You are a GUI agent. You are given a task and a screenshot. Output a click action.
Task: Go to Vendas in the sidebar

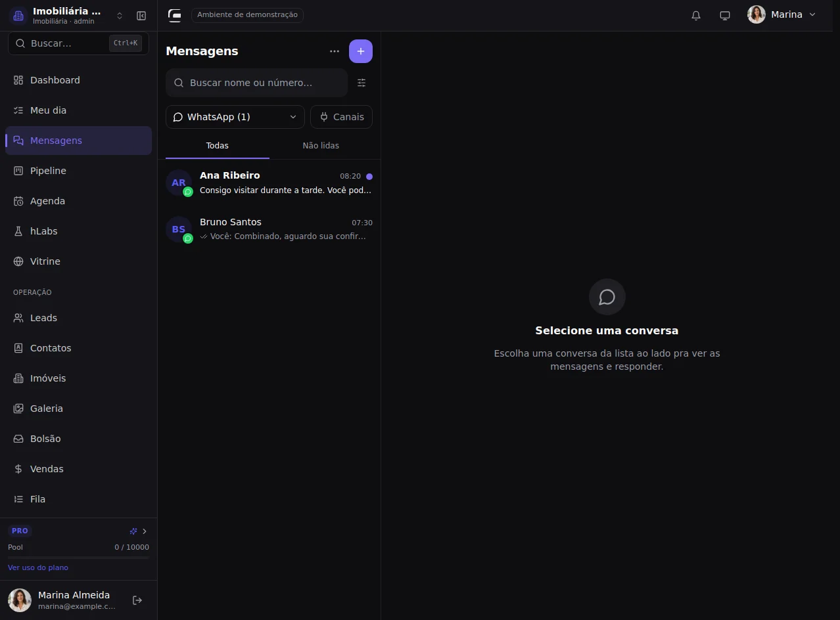click(78, 469)
